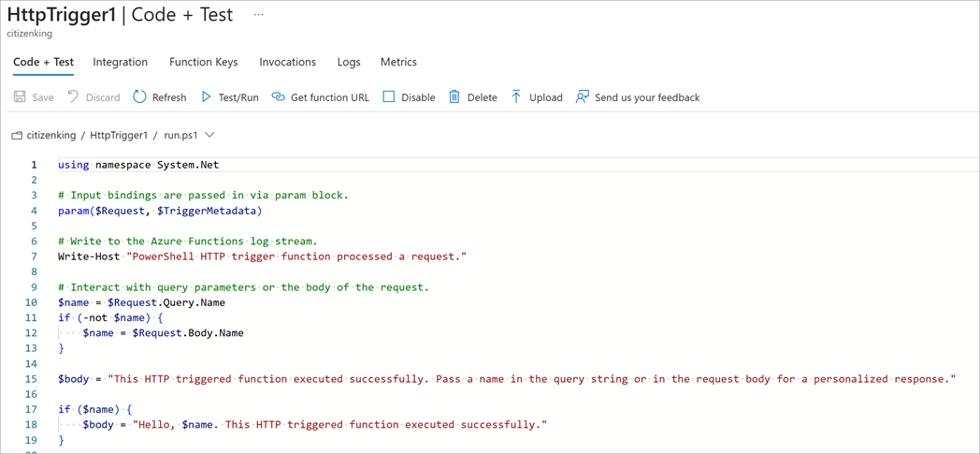Open the ellipsis menu beside the title
The image size is (980, 454).
(x=259, y=15)
